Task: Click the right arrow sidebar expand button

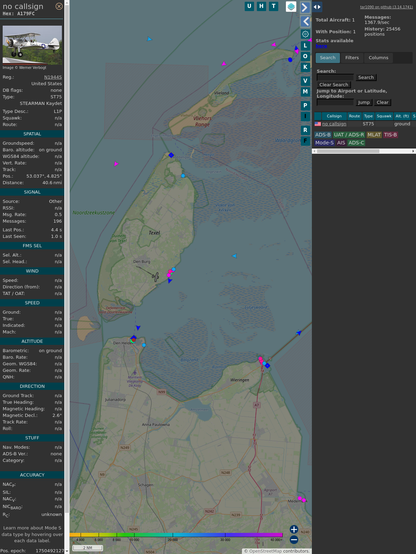Action: point(305,7)
